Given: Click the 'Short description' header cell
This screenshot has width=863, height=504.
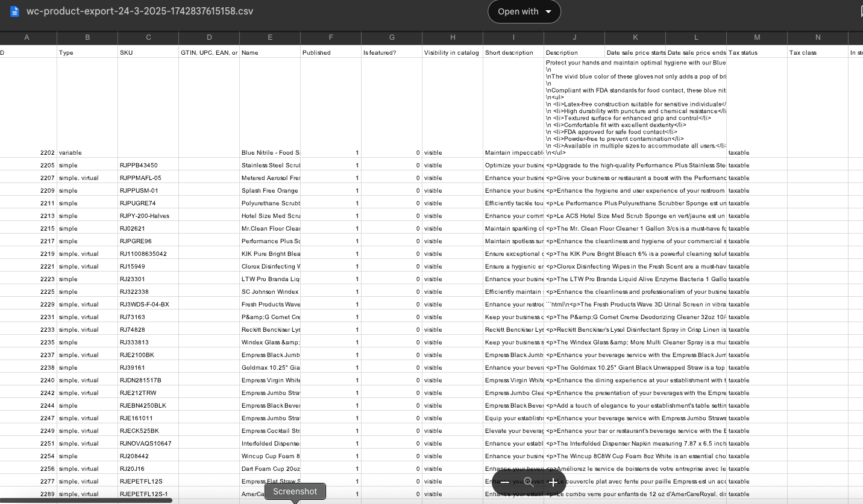Looking at the screenshot, I should (x=513, y=52).
